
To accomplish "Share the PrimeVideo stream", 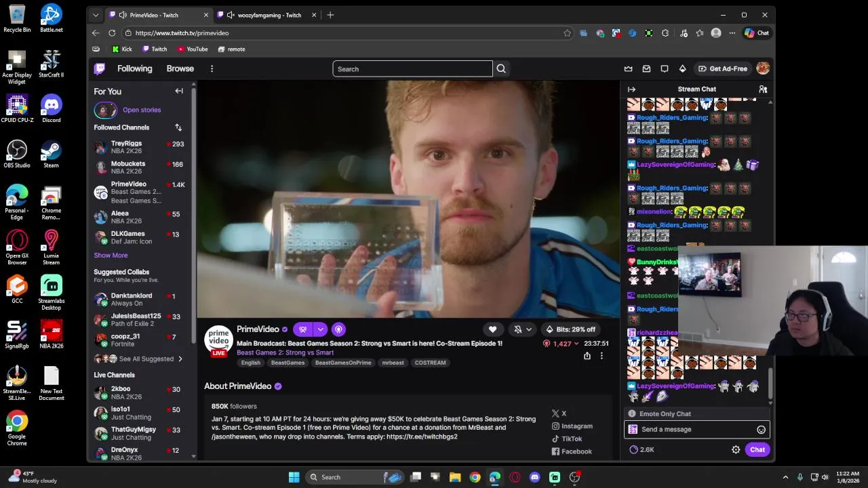I will point(587,356).
